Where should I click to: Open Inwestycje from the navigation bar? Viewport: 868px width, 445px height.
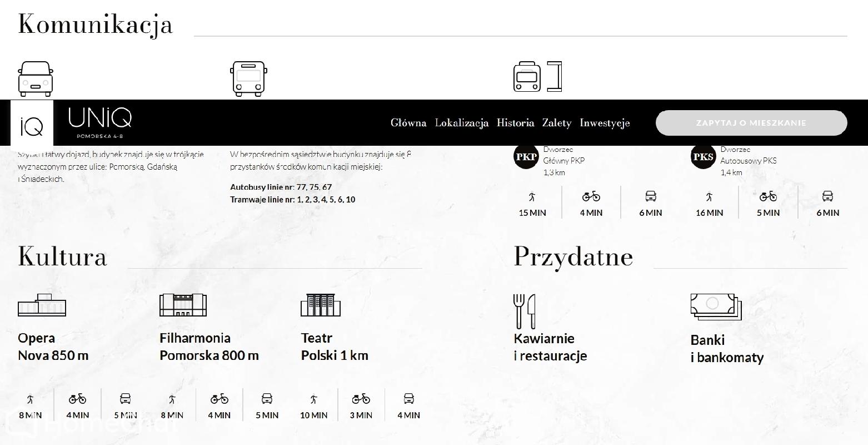(x=605, y=123)
